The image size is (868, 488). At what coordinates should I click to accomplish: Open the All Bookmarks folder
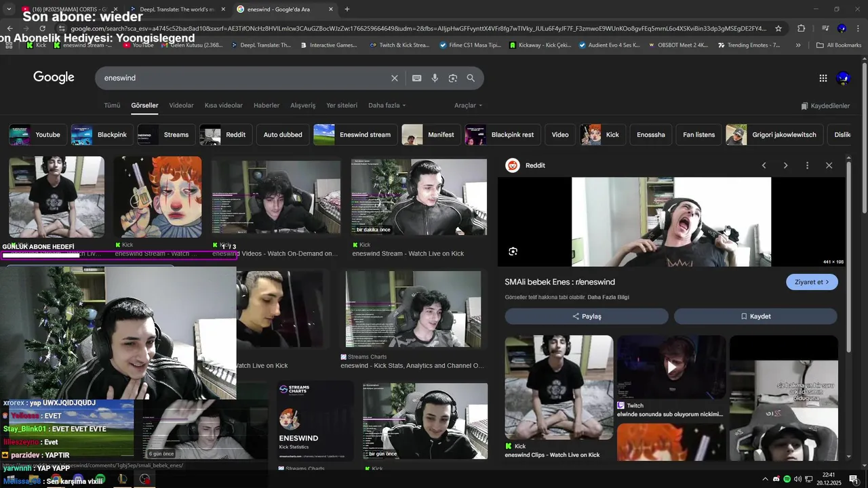(839, 45)
